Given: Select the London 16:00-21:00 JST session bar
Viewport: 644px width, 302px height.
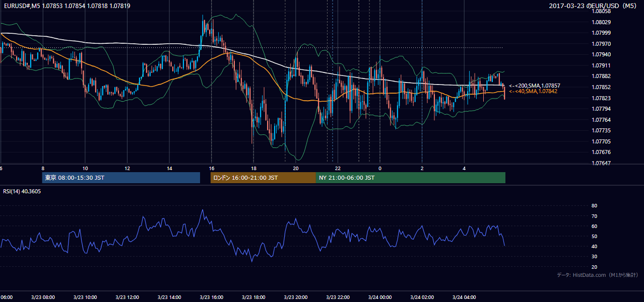Looking at the screenshot, I should point(263,178).
